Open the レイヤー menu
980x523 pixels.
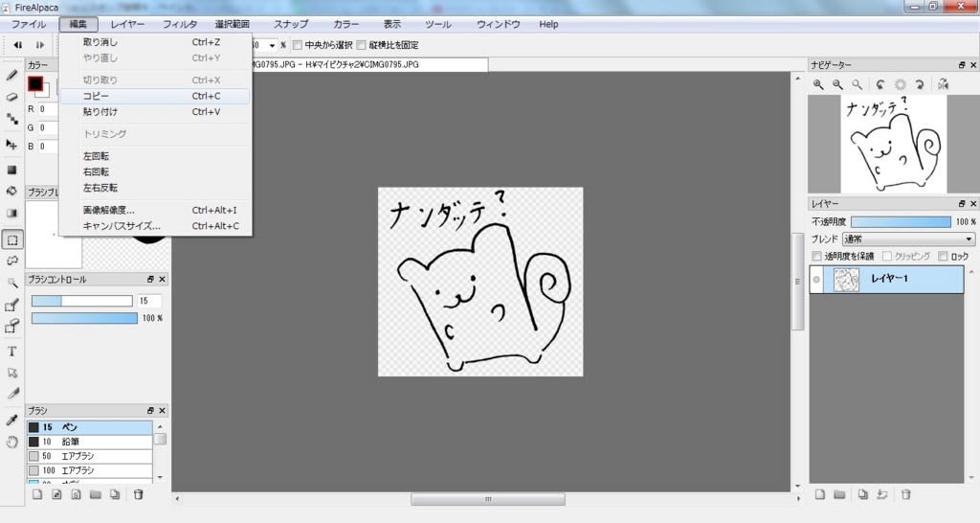pos(127,24)
